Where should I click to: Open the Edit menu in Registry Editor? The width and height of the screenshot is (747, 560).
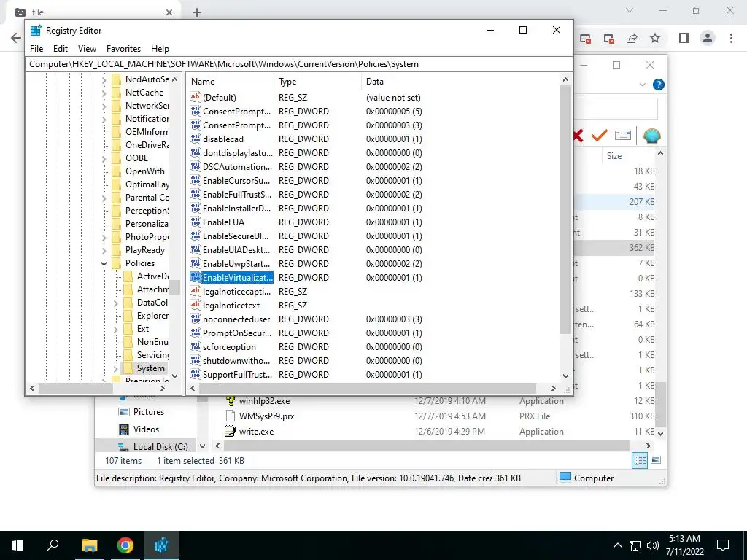pos(60,49)
